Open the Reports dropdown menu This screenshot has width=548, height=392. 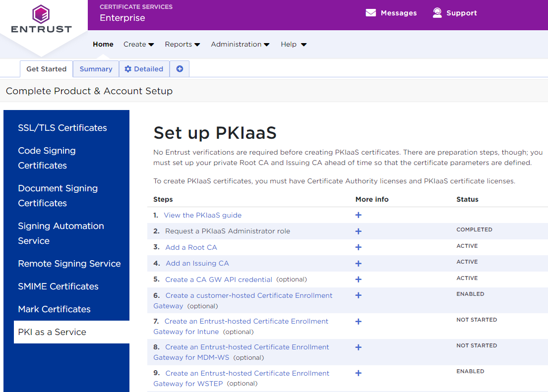point(182,44)
